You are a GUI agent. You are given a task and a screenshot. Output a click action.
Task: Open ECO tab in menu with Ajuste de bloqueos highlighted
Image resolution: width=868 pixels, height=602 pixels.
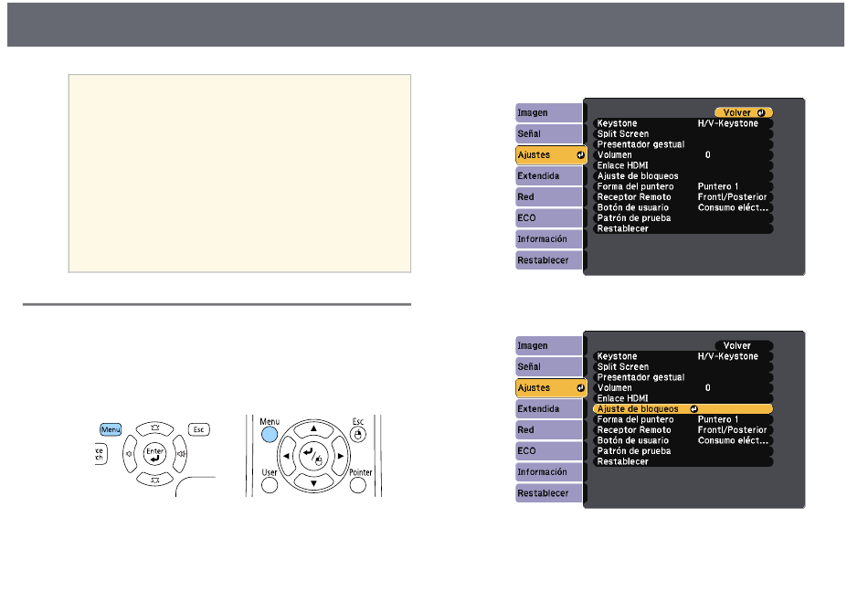(x=548, y=451)
